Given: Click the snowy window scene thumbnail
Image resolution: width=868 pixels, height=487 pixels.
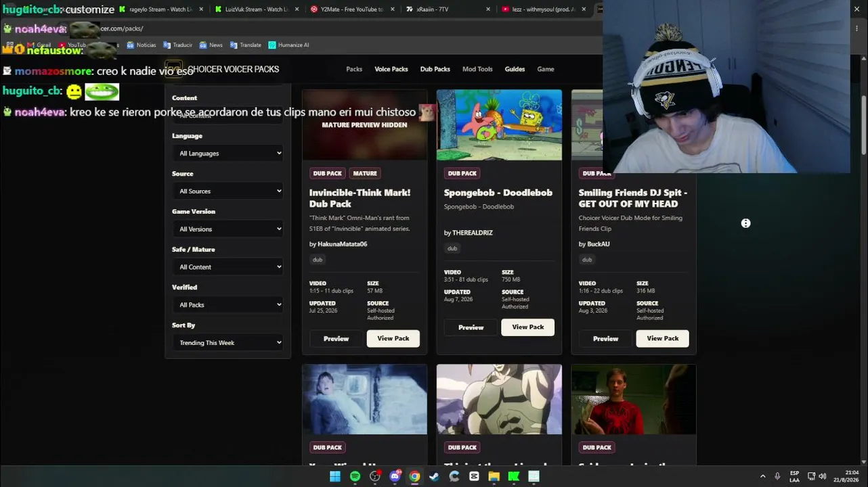Looking at the screenshot, I should 364,400.
